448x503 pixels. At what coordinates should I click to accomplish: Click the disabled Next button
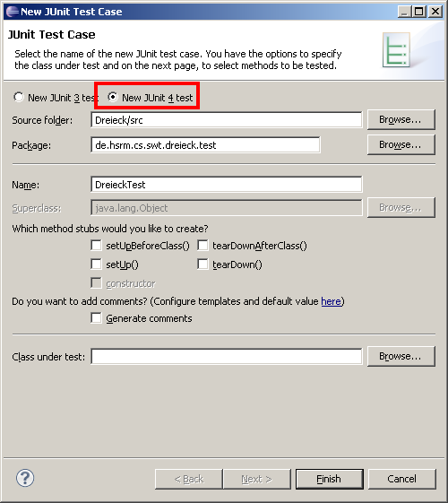[x=257, y=479]
